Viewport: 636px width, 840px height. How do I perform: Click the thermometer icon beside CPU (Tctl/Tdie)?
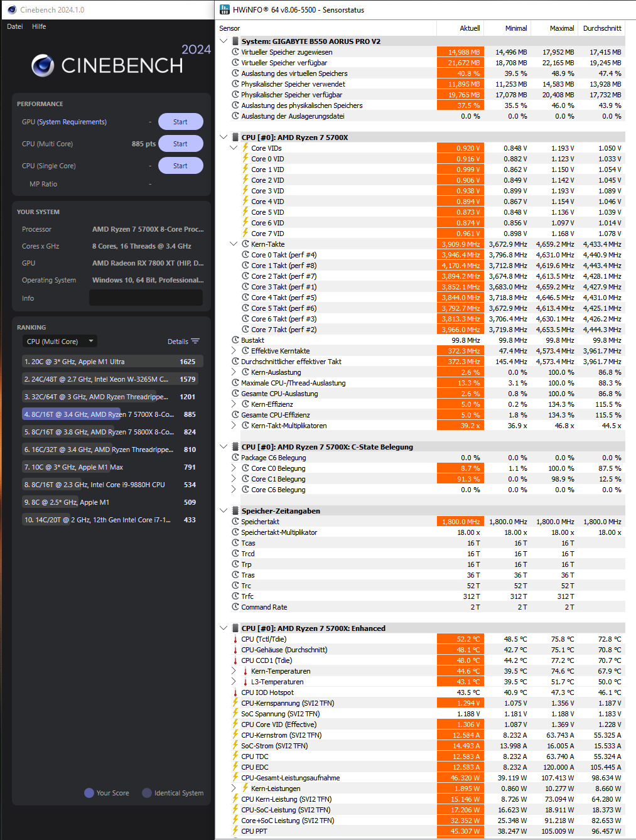point(235,639)
